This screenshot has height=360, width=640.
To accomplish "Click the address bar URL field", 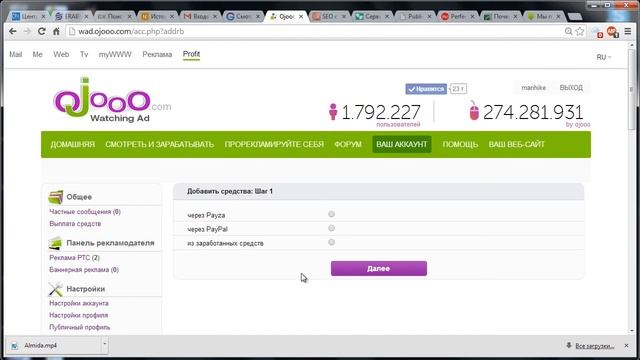I will pyautogui.click(x=314, y=31).
